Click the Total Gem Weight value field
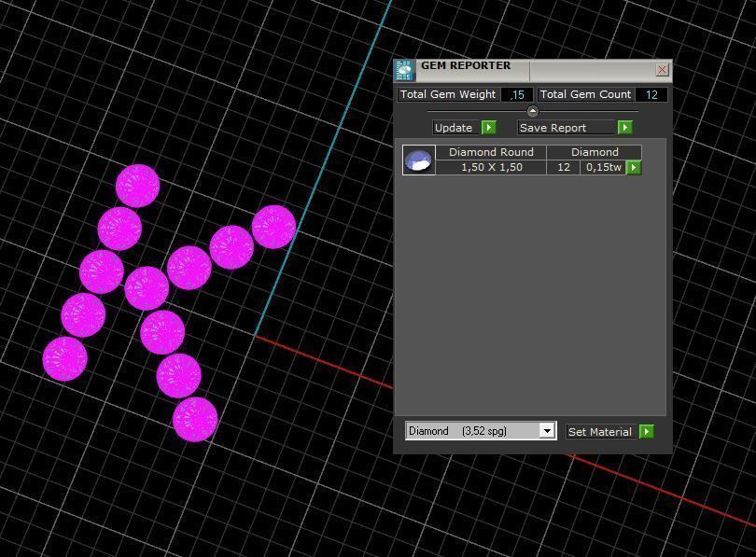 point(517,94)
